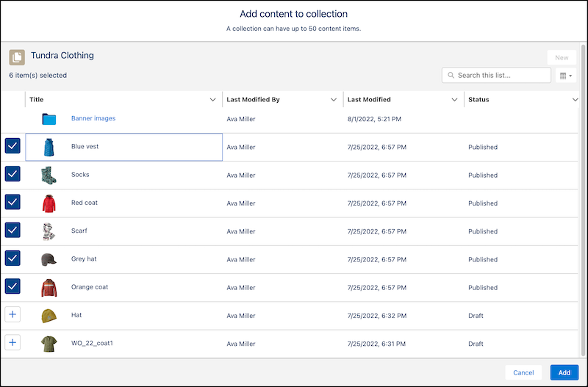Open the Title column dropdown arrow

coord(212,100)
